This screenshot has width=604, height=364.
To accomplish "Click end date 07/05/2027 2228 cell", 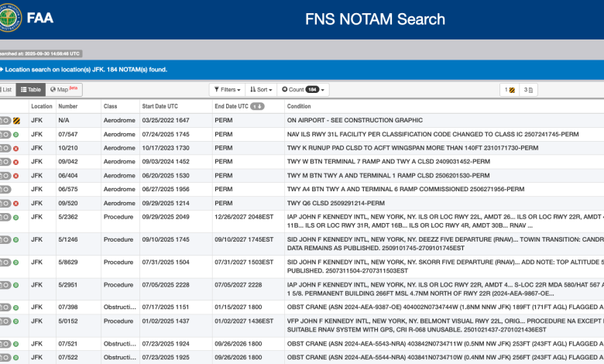I will [x=238, y=285].
